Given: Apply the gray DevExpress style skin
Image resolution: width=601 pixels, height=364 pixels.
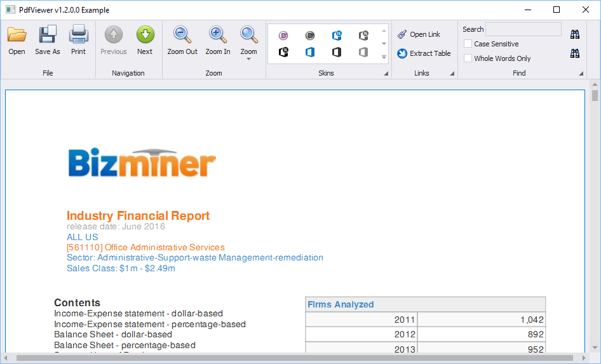Looking at the screenshot, I should (x=310, y=36).
